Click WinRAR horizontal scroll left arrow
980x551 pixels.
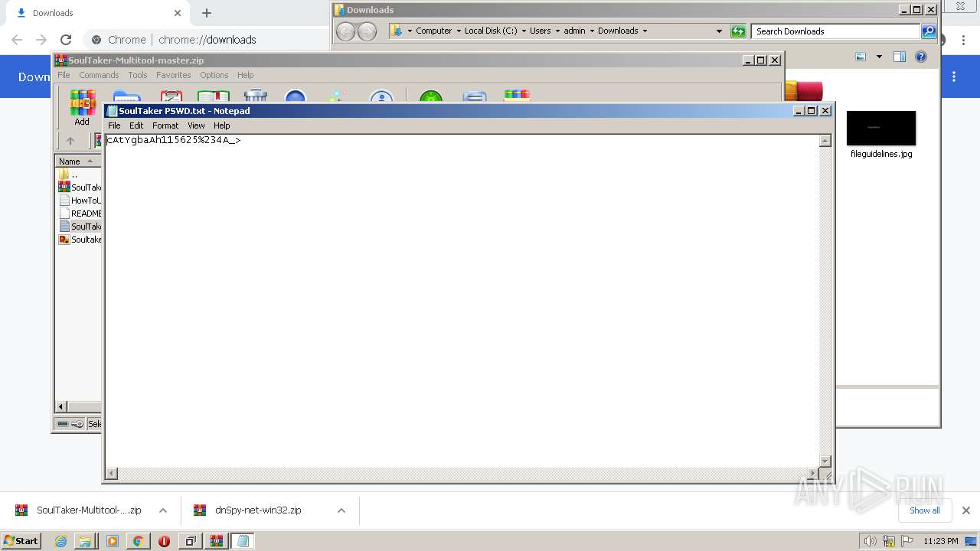click(x=62, y=406)
